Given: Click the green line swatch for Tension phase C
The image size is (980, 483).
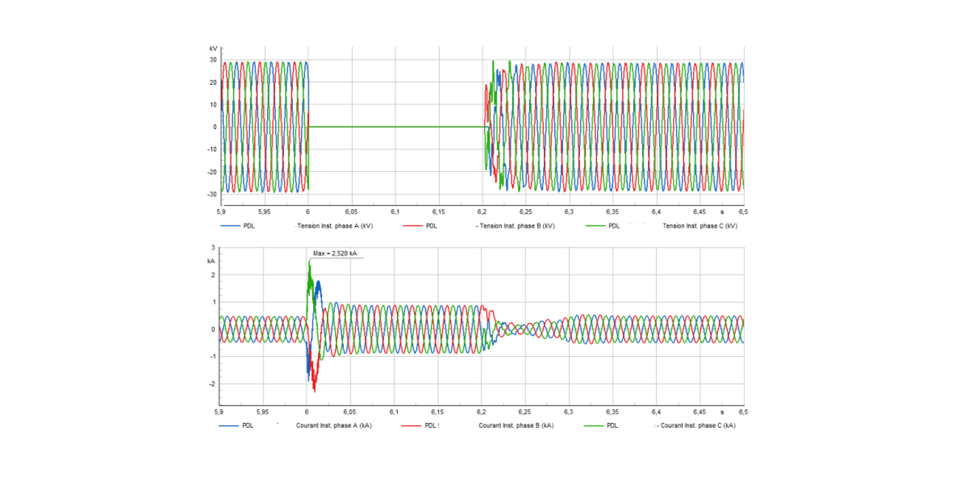Looking at the screenshot, I should (x=594, y=226).
